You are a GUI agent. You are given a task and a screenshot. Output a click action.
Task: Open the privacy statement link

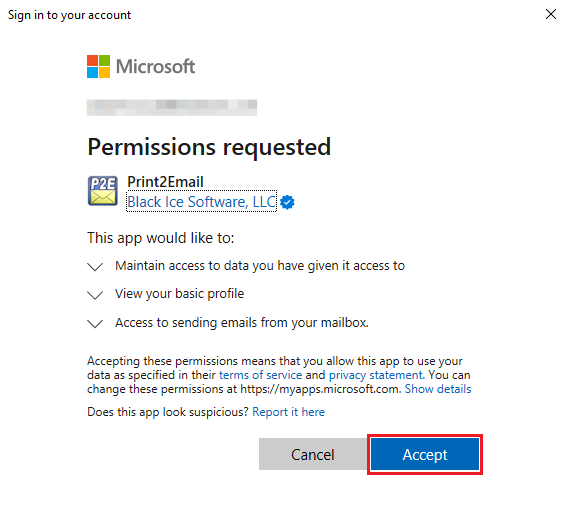pos(375,375)
